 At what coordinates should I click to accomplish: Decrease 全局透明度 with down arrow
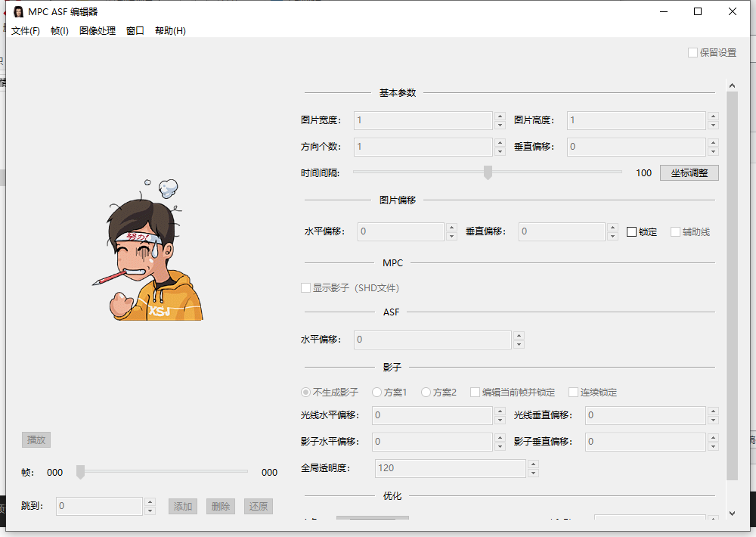pyautogui.click(x=533, y=473)
